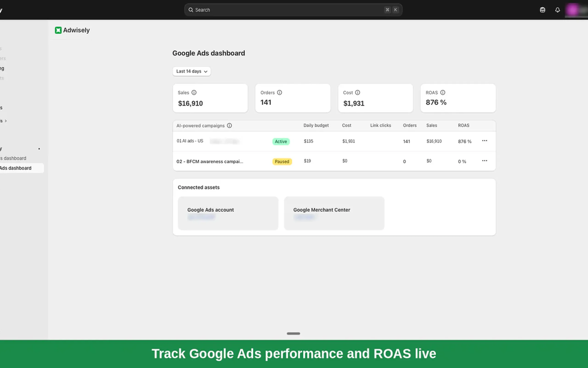Click the 141 value in the Orders card
This screenshot has height=368, width=588.
pos(266,103)
